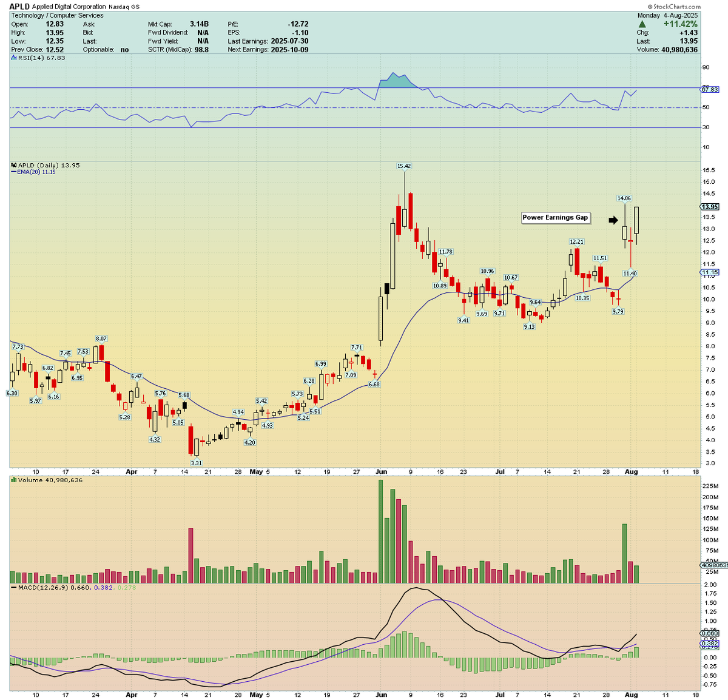Click the RSI(14) 67.83 legend text
Image resolution: width=728 pixels, height=700 pixels.
[x=41, y=58]
